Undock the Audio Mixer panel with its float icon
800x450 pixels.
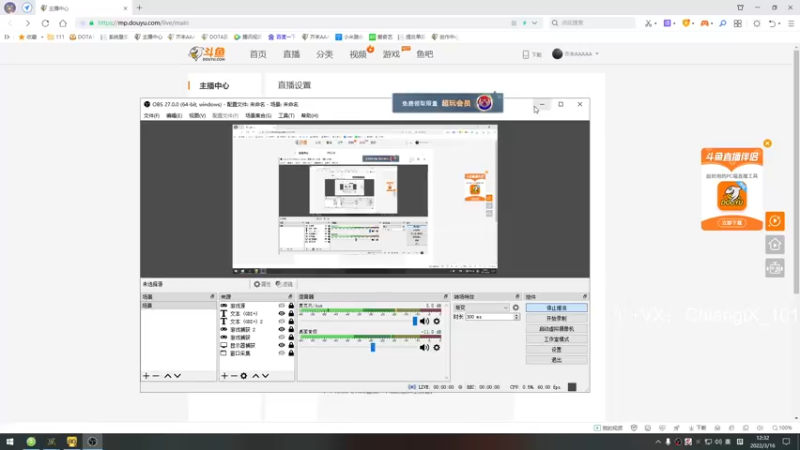point(445,296)
